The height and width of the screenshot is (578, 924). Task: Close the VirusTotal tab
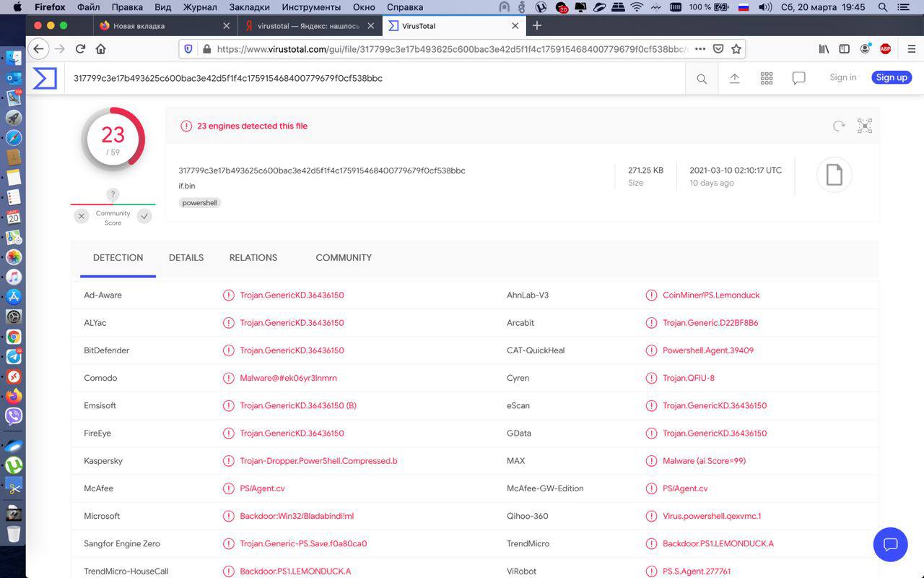[x=515, y=25]
